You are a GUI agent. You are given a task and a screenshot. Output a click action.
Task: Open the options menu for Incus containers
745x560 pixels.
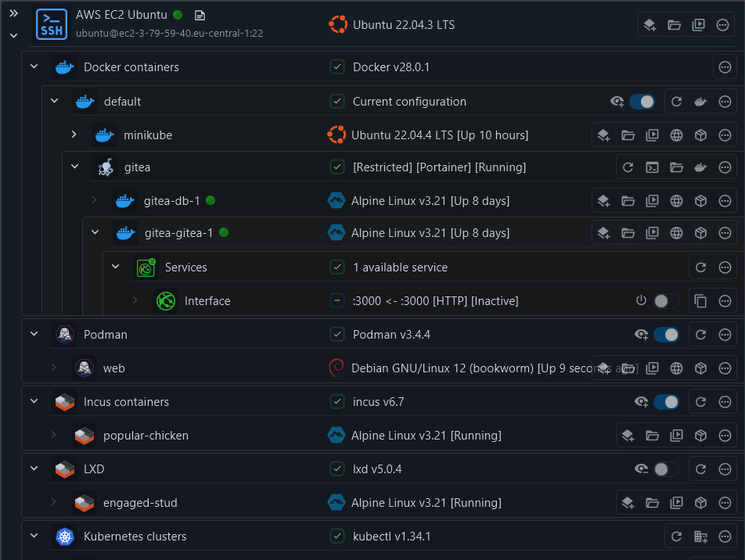[725, 401]
